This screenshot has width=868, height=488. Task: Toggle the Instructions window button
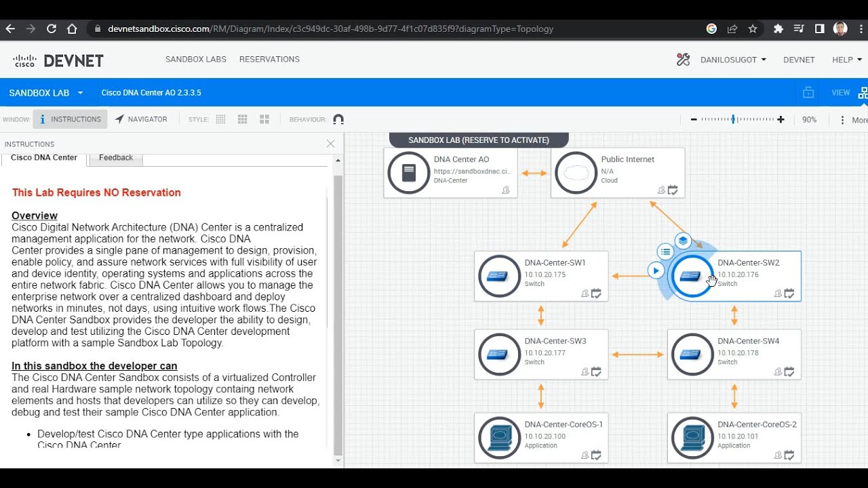(70, 119)
